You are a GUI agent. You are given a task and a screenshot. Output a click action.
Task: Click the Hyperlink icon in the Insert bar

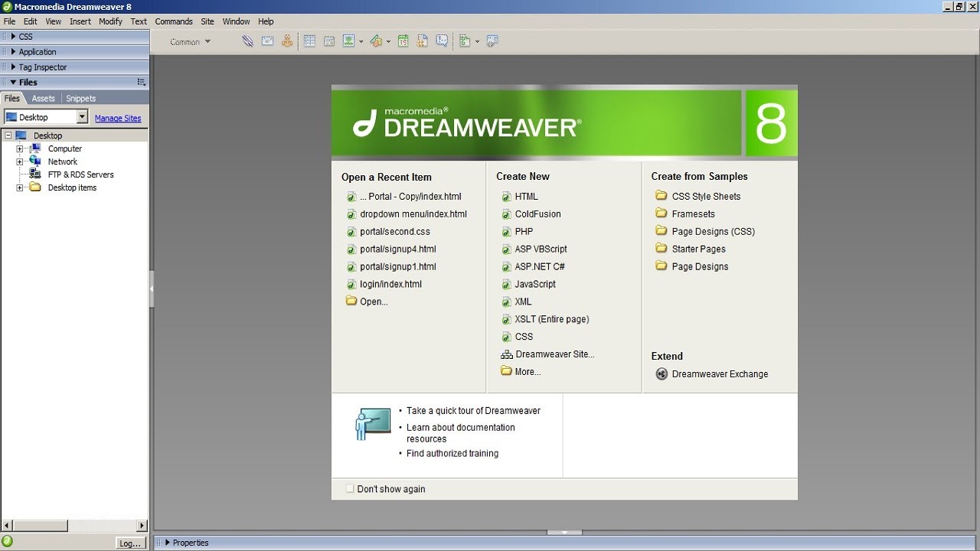point(248,41)
